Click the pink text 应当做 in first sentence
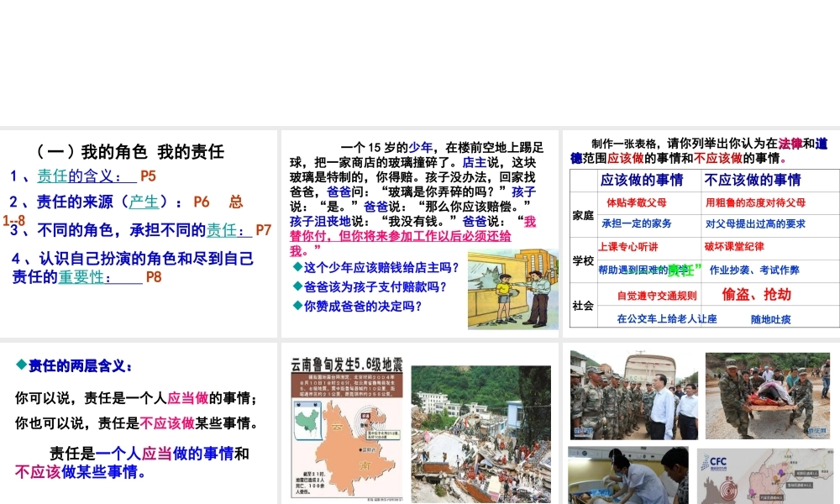This screenshot has height=504, width=840. coord(187,398)
